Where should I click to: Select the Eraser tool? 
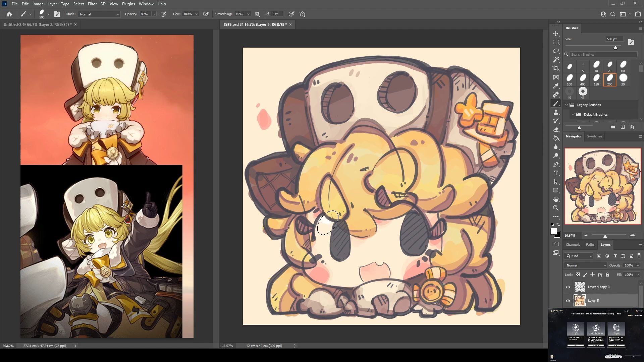pyautogui.click(x=556, y=129)
